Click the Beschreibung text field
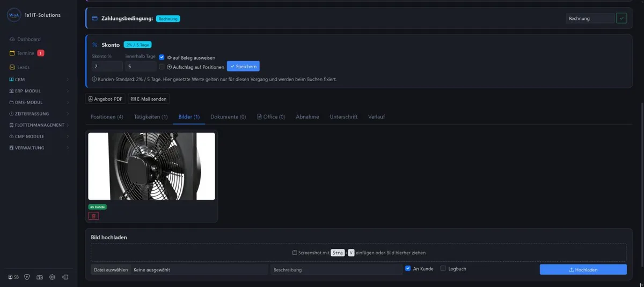Viewport: 644px width, 287px height. pyautogui.click(x=336, y=270)
